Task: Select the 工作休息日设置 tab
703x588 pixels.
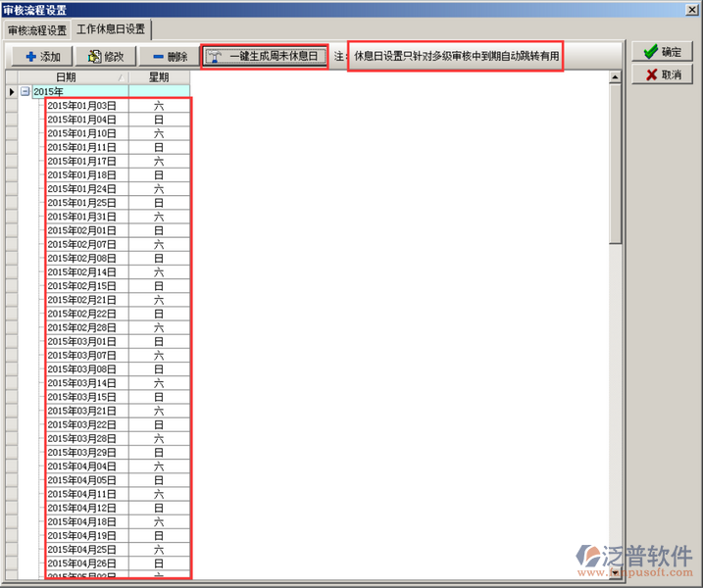Action: pos(111,29)
